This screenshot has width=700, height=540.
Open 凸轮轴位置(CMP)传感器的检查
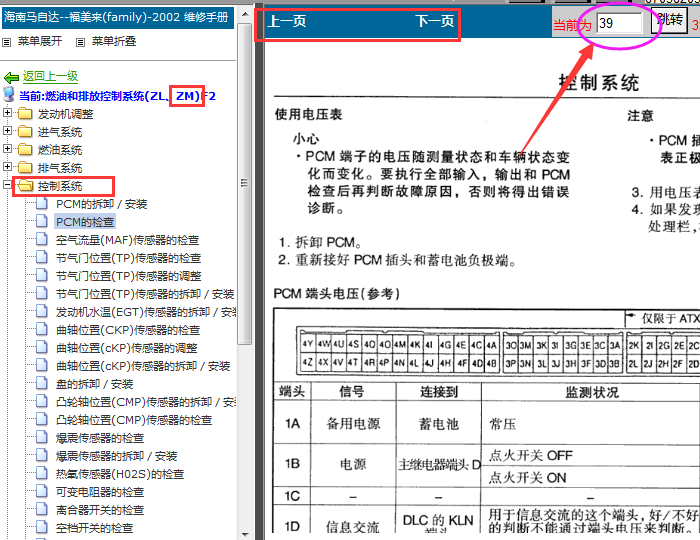pyautogui.click(x=134, y=420)
